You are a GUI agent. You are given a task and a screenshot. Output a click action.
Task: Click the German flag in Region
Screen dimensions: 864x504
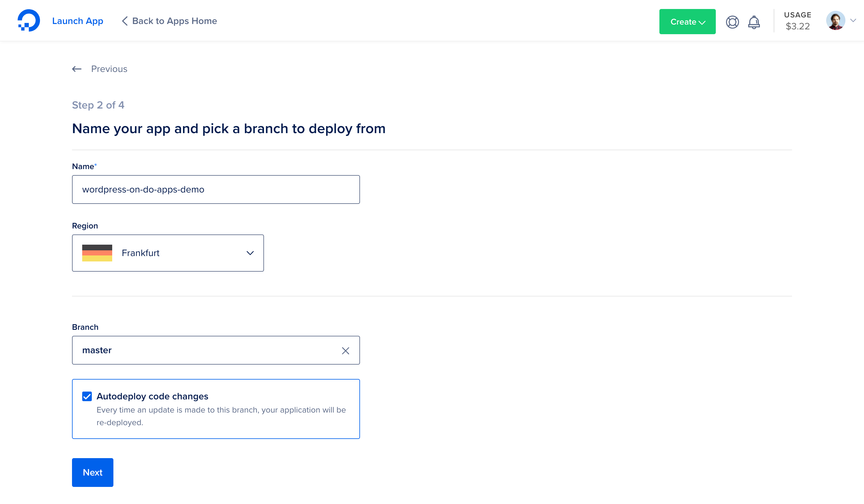point(97,253)
